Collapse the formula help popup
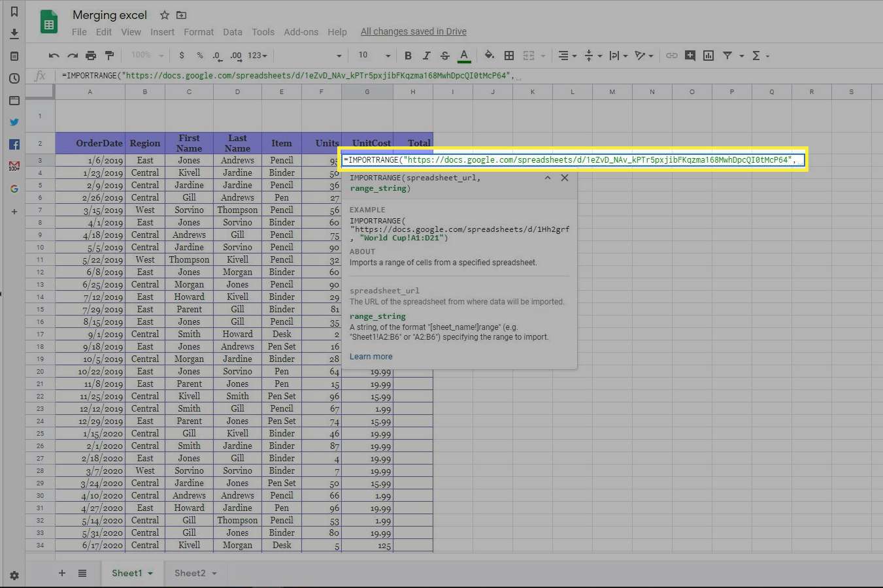Screen dimensions: 883x588 [x=548, y=178]
